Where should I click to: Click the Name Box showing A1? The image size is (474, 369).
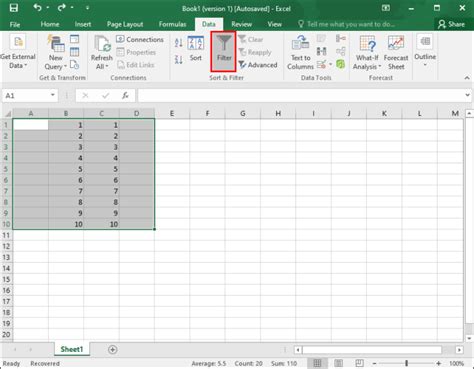26,96
